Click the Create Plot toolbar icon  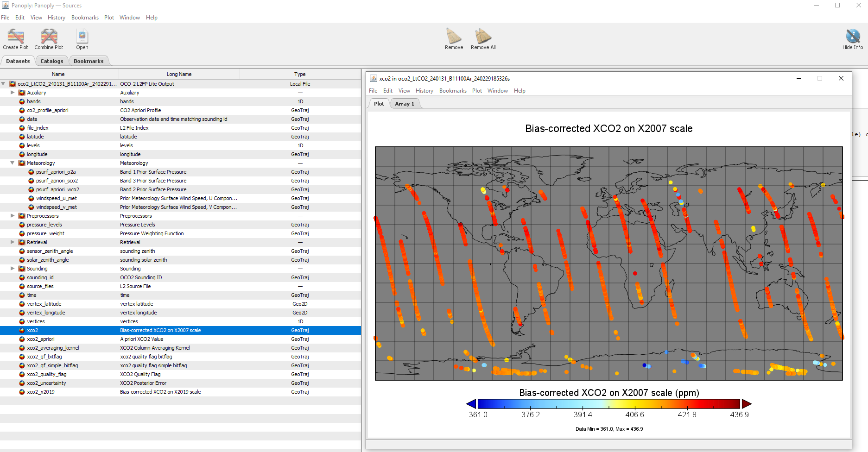(x=15, y=36)
